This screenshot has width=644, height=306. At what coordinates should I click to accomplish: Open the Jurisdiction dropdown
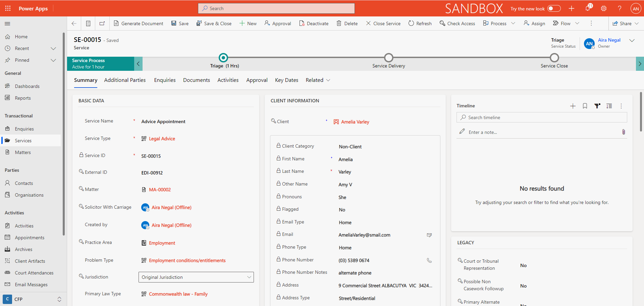click(x=196, y=277)
